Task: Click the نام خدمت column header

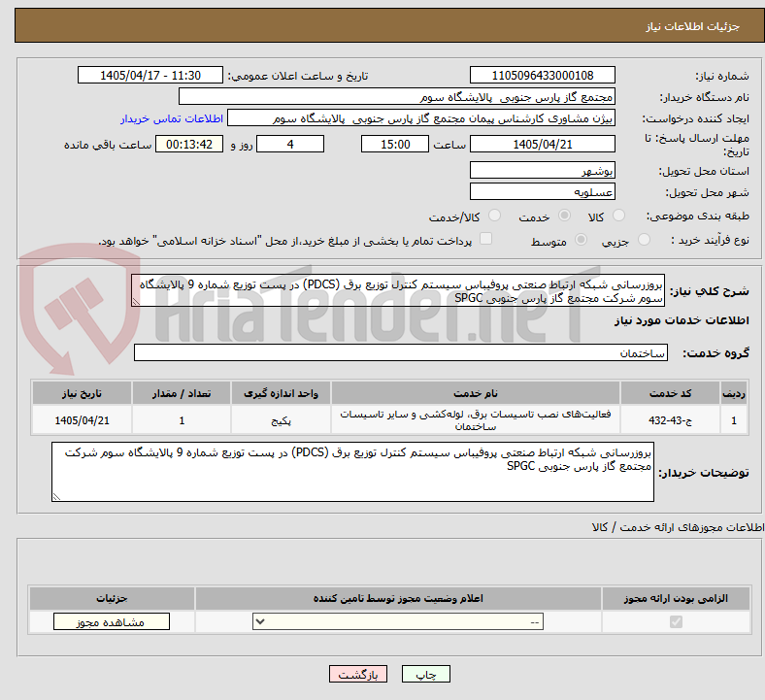Action: [475, 393]
